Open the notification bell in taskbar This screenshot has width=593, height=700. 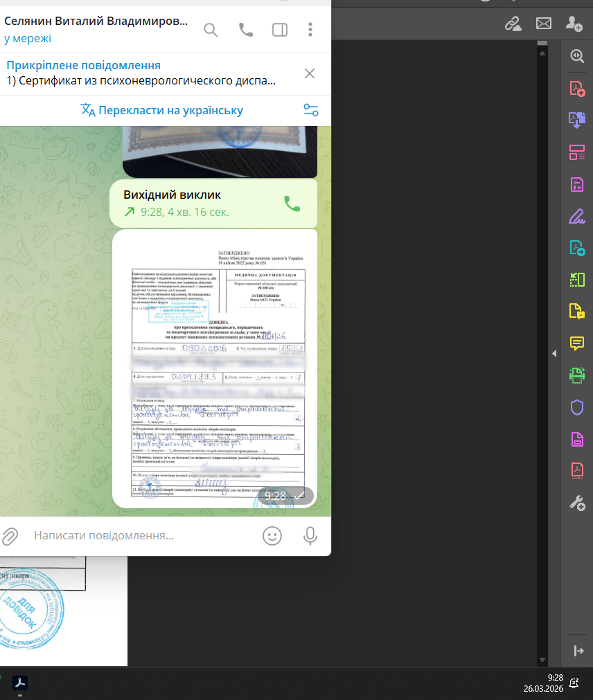pyautogui.click(x=574, y=683)
